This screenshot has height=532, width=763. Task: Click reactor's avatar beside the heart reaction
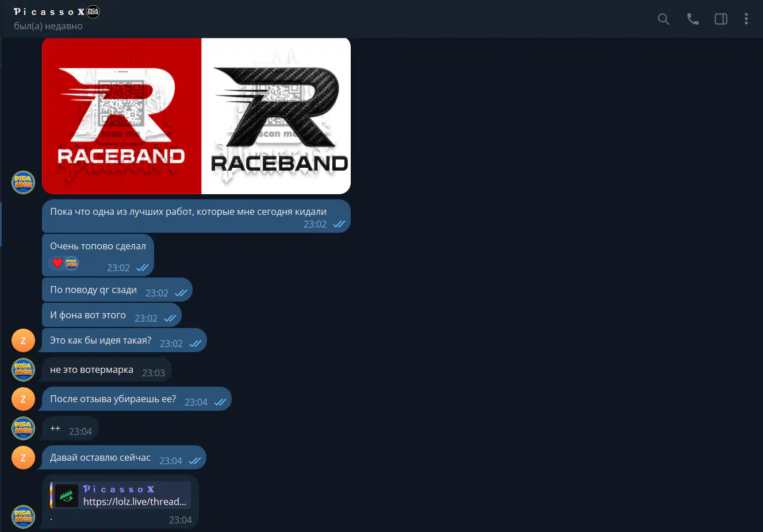tap(71, 263)
